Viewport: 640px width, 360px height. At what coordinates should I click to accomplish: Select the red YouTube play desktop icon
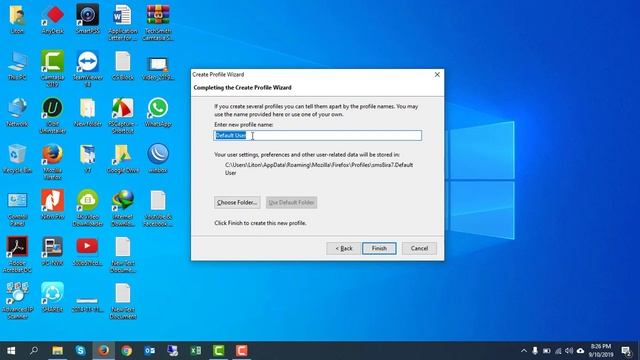[x=87, y=251]
